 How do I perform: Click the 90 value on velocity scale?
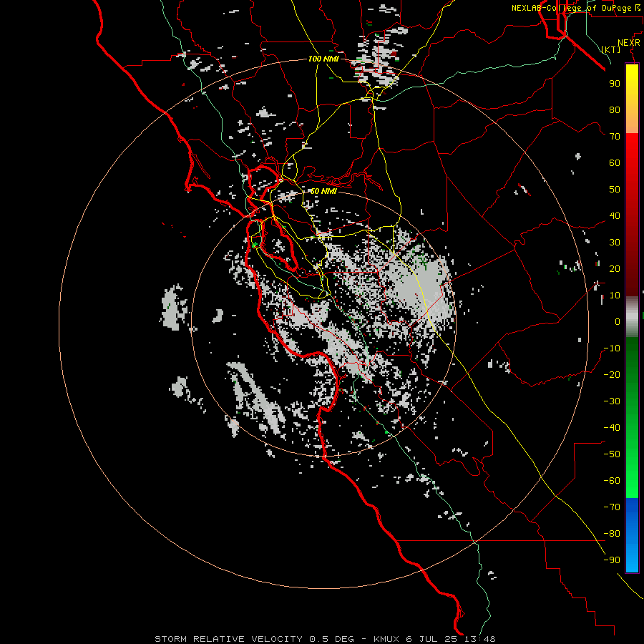(x=615, y=84)
